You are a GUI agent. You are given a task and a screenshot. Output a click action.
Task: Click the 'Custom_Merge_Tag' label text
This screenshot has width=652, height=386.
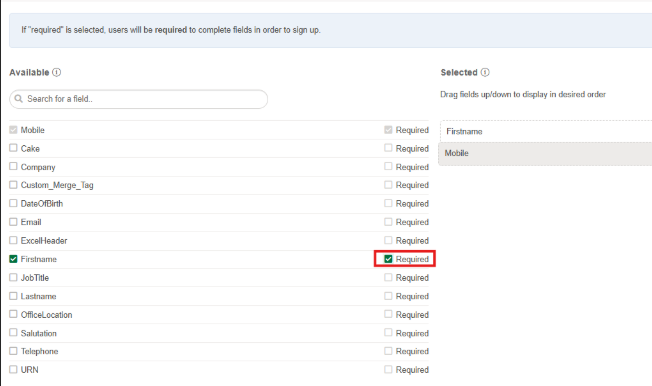click(57, 185)
